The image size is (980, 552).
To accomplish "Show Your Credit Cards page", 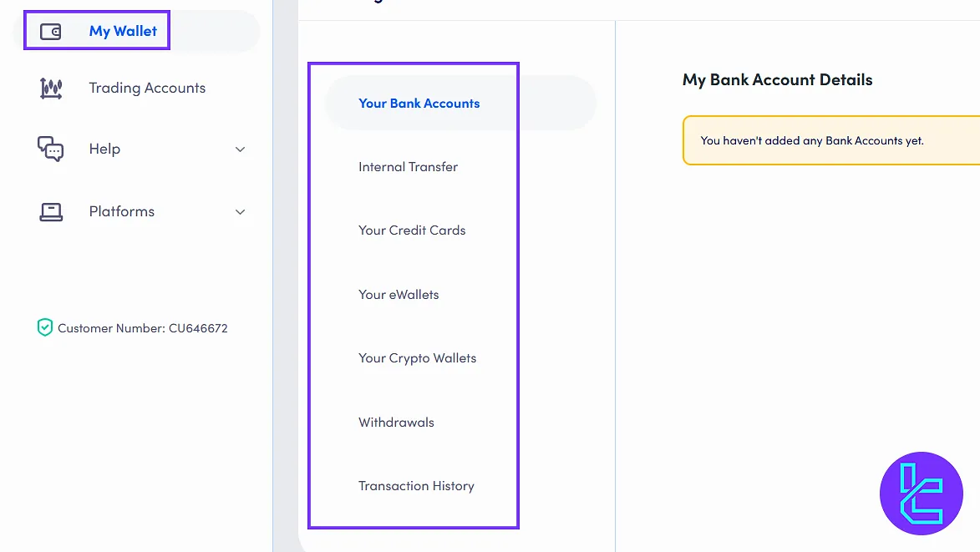I will click(412, 230).
